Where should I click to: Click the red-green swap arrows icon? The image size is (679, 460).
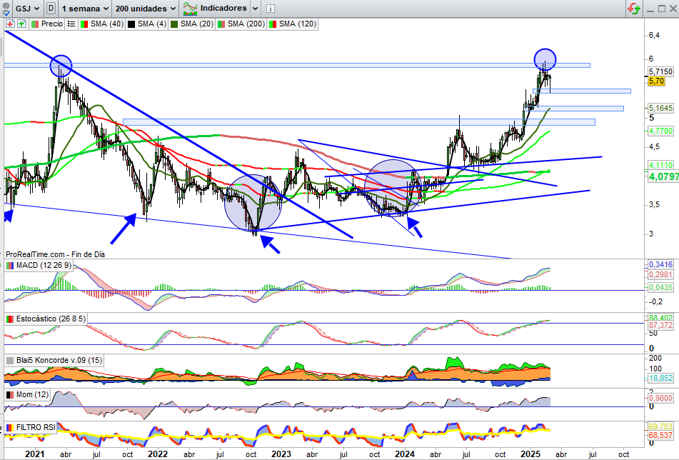[634, 9]
